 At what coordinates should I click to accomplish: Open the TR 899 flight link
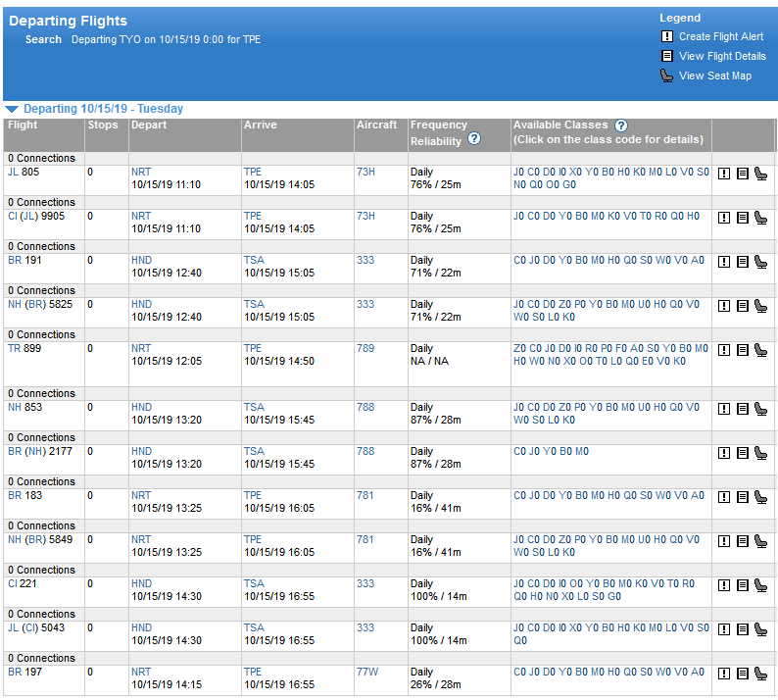24,348
